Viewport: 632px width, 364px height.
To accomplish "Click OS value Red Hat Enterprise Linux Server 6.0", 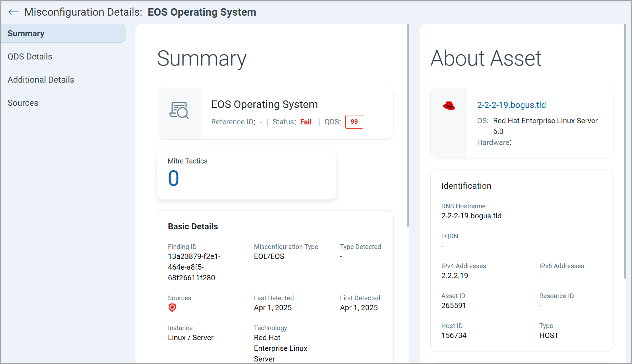I will tap(545, 126).
